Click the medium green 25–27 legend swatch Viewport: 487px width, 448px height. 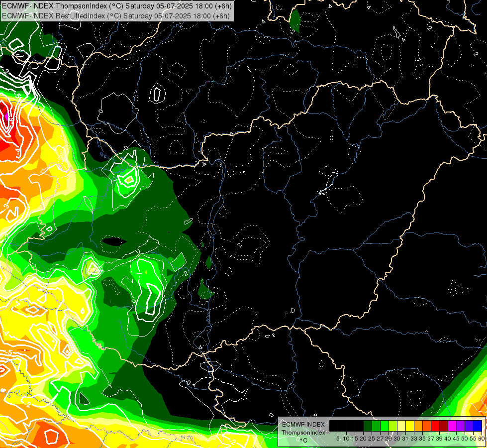376,426
